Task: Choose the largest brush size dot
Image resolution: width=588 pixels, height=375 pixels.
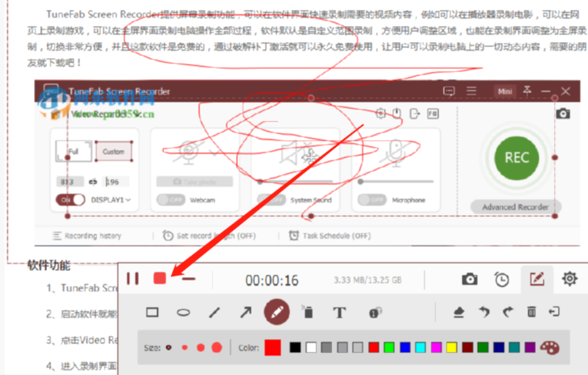Action: [x=217, y=348]
